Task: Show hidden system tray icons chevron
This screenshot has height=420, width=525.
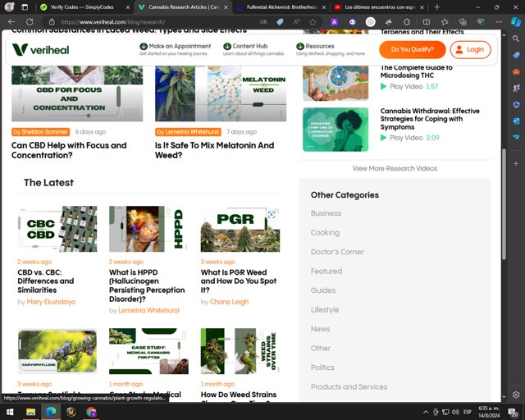Action: [x=426, y=412]
